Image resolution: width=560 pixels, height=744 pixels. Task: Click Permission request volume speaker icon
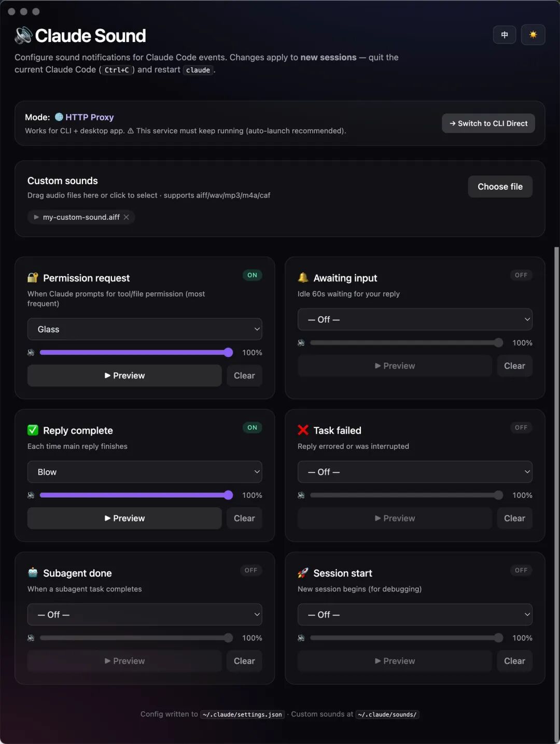(x=31, y=353)
